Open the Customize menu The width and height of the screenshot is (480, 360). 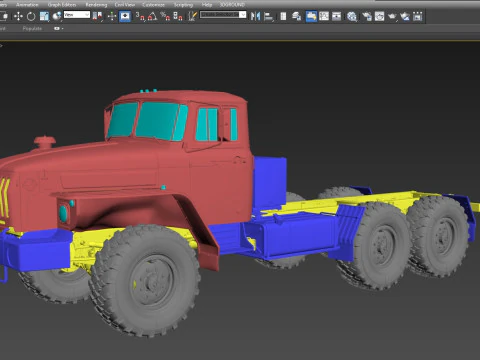(x=153, y=4)
